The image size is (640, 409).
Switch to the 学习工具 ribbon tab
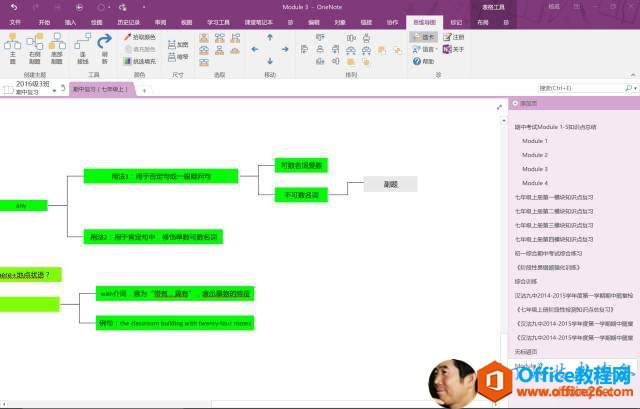tap(218, 22)
